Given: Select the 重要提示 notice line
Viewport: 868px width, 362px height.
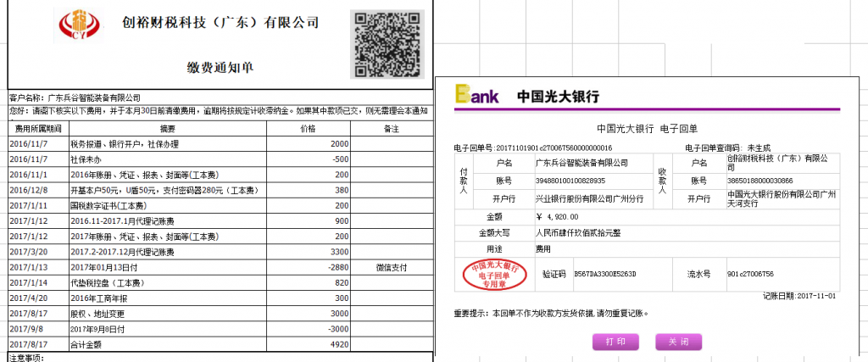Looking at the screenshot, I should [x=551, y=314].
